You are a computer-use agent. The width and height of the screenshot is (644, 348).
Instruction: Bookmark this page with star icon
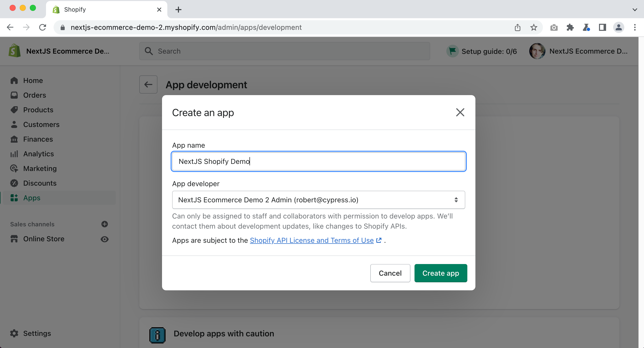pyautogui.click(x=534, y=27)
